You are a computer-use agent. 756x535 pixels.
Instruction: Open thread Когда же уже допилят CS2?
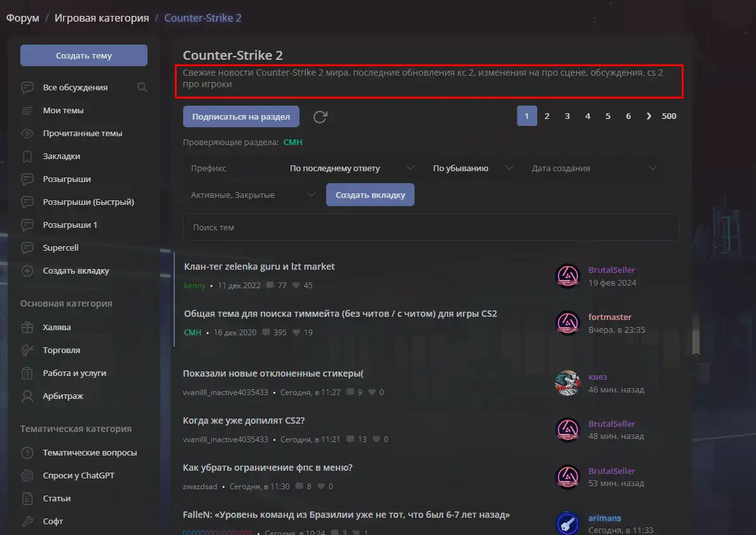click(x=244, y=420)
